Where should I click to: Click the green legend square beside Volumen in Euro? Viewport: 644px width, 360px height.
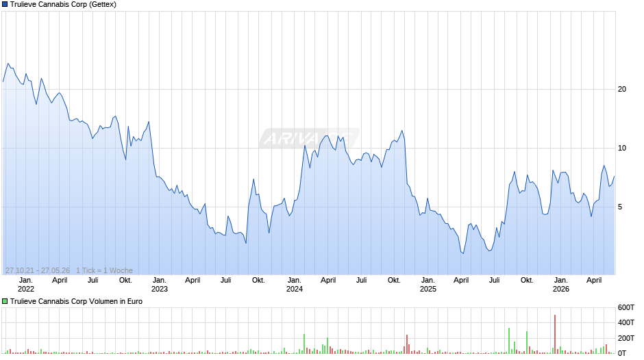[x=5, y=301]
